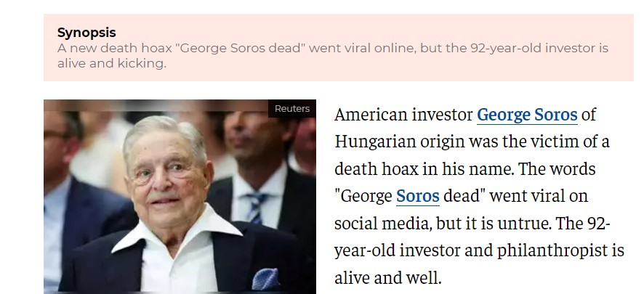
Task: Click the underlined "Soros" link inside the quote
Action: (417, 196)
